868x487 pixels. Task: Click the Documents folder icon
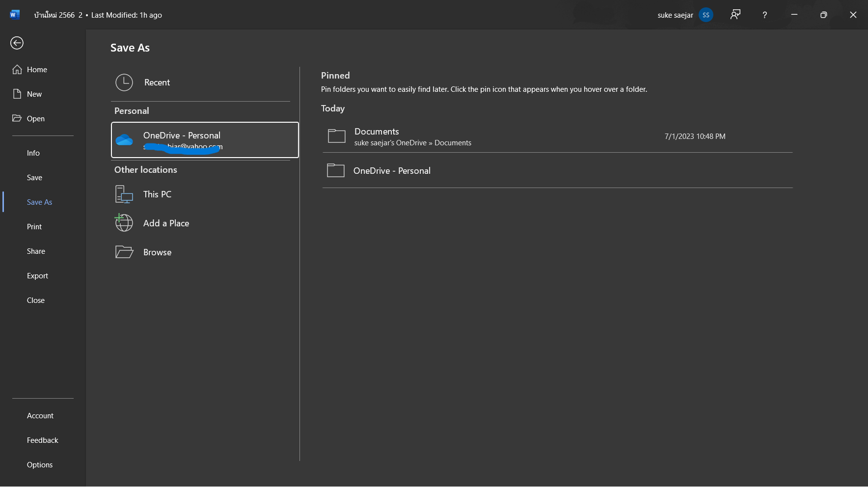[x=337, y=136]
